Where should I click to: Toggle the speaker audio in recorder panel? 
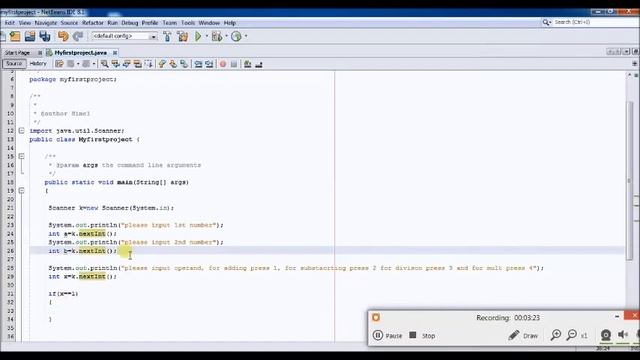[623, 335]
